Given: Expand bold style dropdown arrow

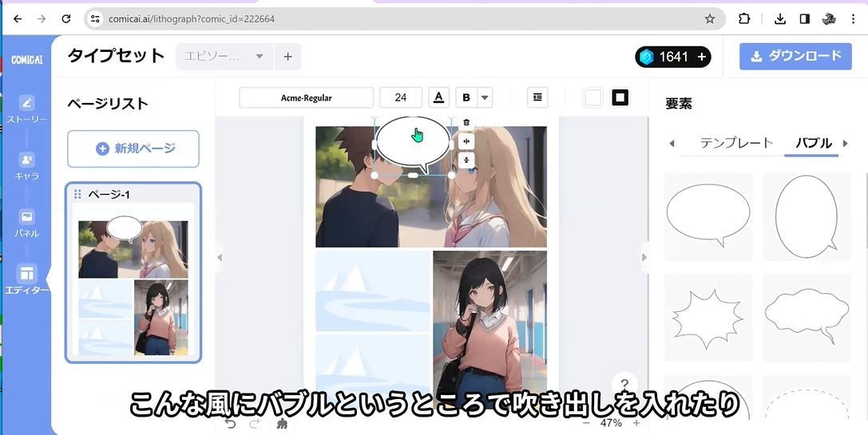Looking at the screenshot, I should 485,97.
